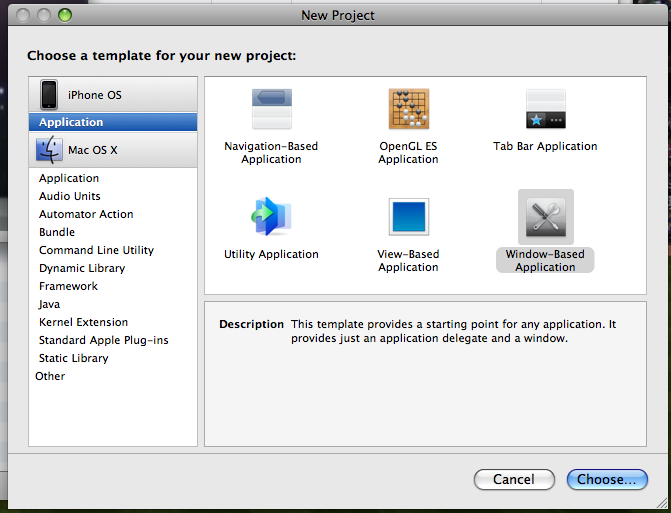
Task: Click the Cancel button
Action: (514, 479)
